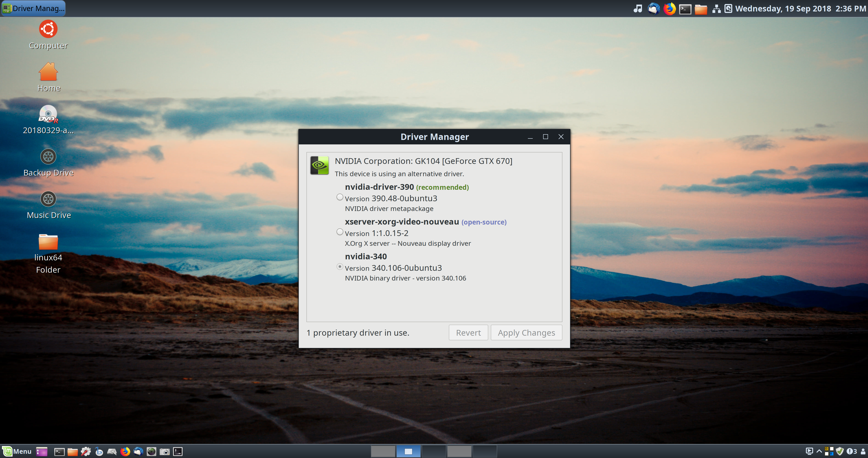Expand the hidden tray icons arrow
Screen dimensions: 868x458
819,451
